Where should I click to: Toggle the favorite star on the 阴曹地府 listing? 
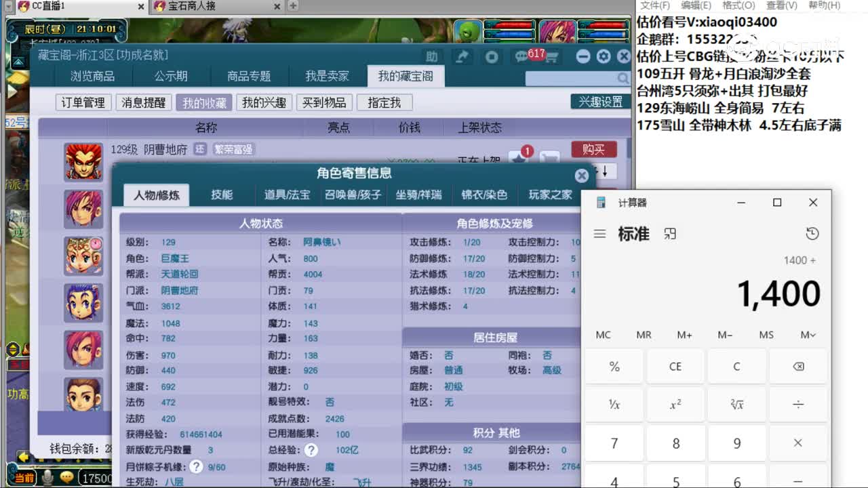[518, 159]
